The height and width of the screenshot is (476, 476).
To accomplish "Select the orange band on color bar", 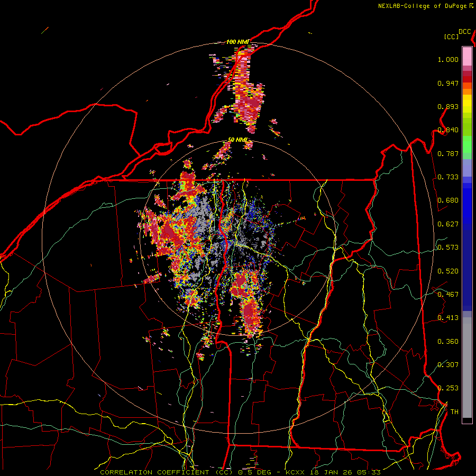I will (467, 91).
